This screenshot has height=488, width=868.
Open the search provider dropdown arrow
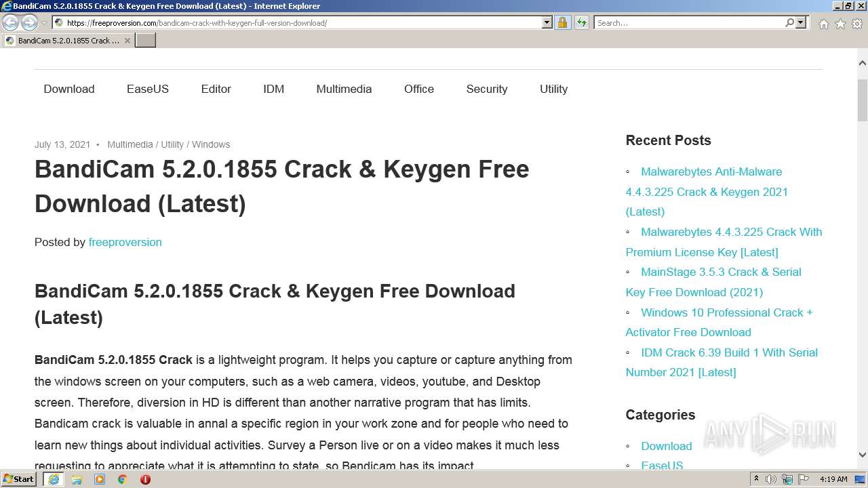(x=801, y=23)
